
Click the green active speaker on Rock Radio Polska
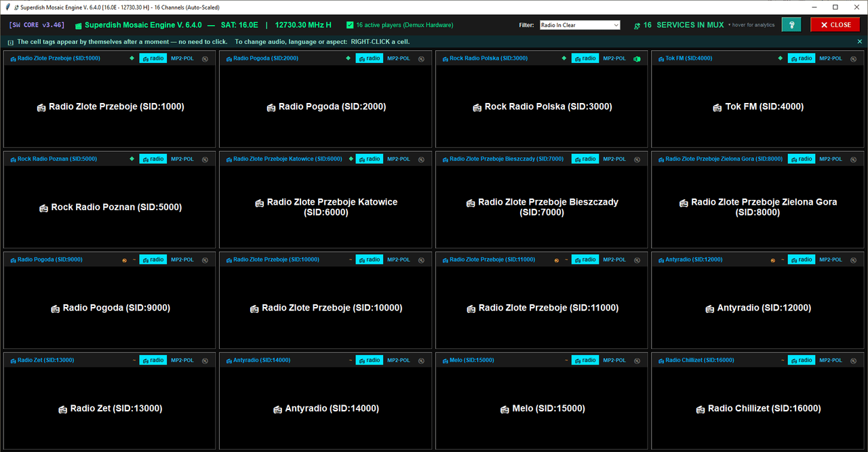pos(637,58)
